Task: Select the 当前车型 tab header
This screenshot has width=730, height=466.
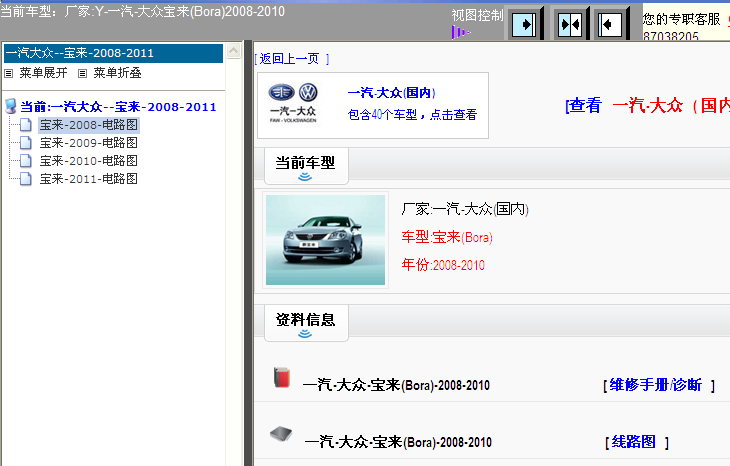Action: point(306,166)
